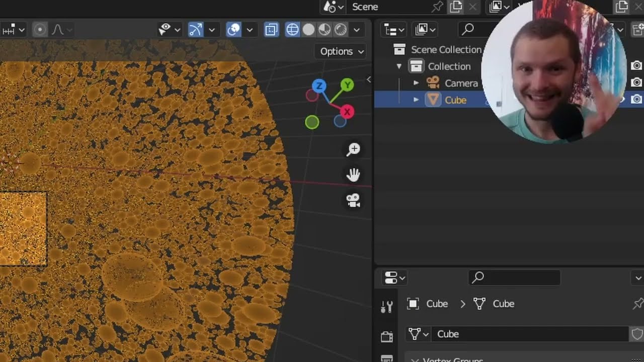Toggle render visibility for Collection

(x=636, y=65)
